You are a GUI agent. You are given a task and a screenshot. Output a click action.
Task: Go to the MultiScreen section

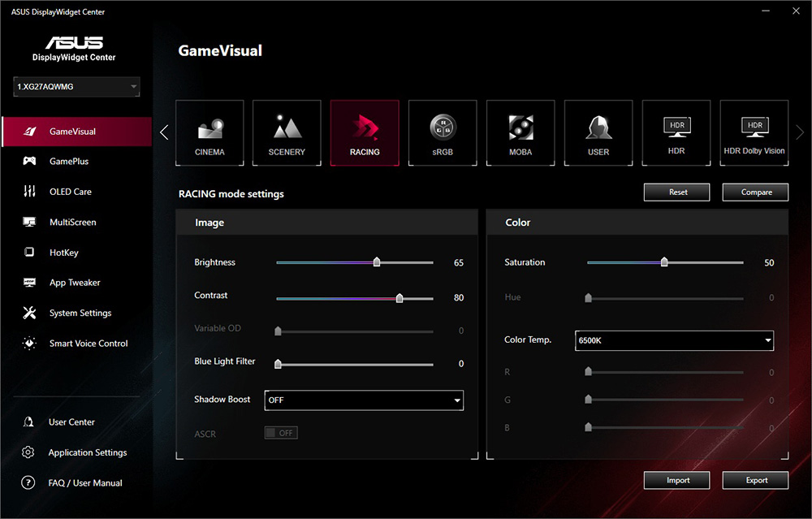pos(72,222)
